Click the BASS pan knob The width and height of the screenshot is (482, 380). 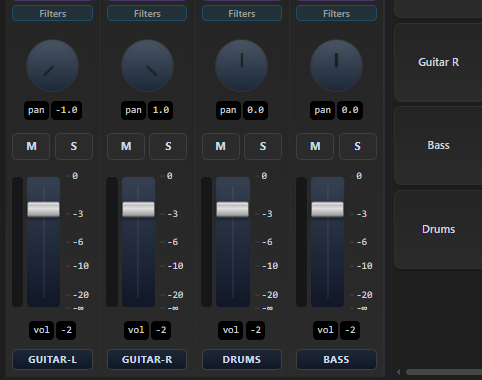[x=336, y=66]
